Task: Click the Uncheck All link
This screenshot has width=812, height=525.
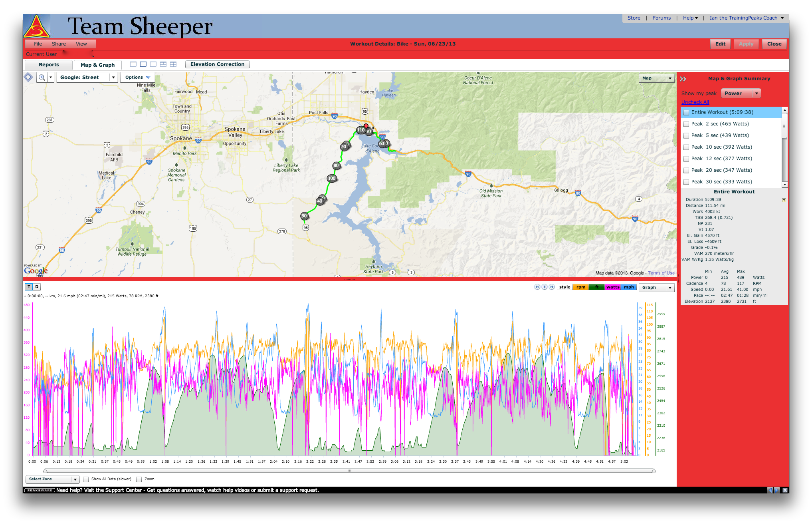Action: coord(695,102)
